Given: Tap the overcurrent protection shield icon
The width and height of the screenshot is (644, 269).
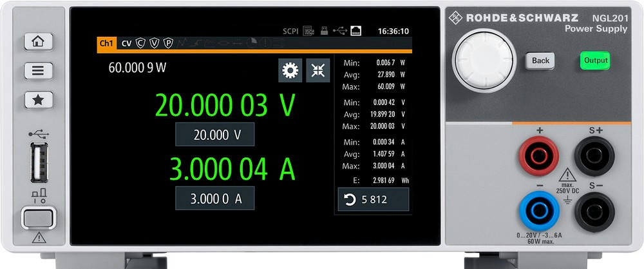Looking at the screenshot, I should [140, 44].
